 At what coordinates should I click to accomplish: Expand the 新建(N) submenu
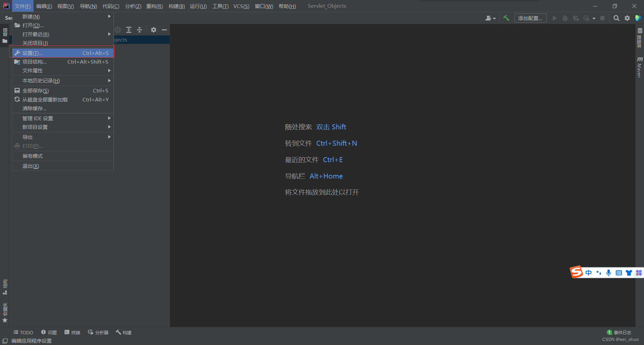[x=63, y=16]
